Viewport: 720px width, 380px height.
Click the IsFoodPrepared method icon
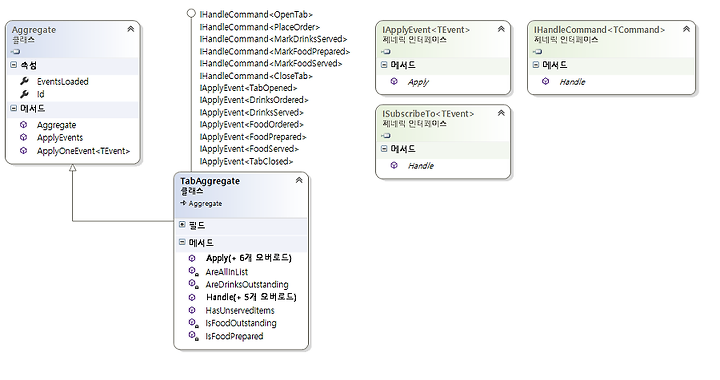click(x=193, y=336)
